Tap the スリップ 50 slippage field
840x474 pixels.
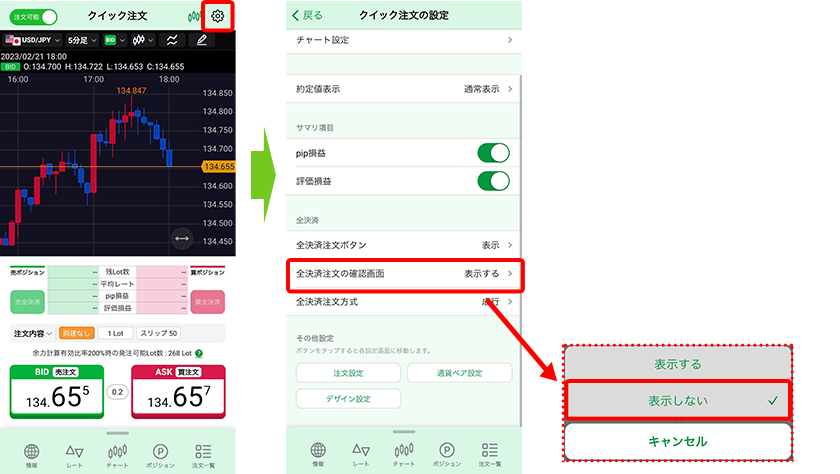[x=159, y=333]
